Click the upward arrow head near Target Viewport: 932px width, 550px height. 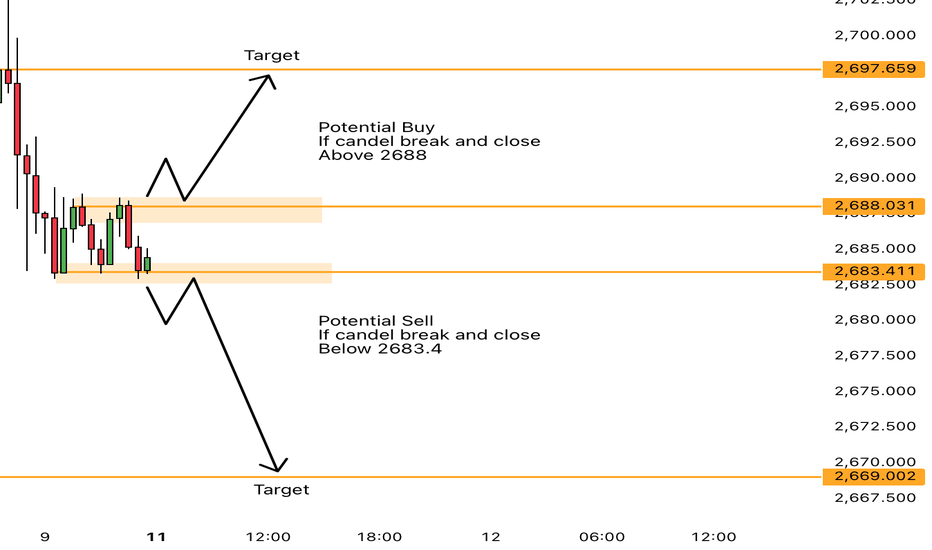pyautogui.click(x=267, y=80)
